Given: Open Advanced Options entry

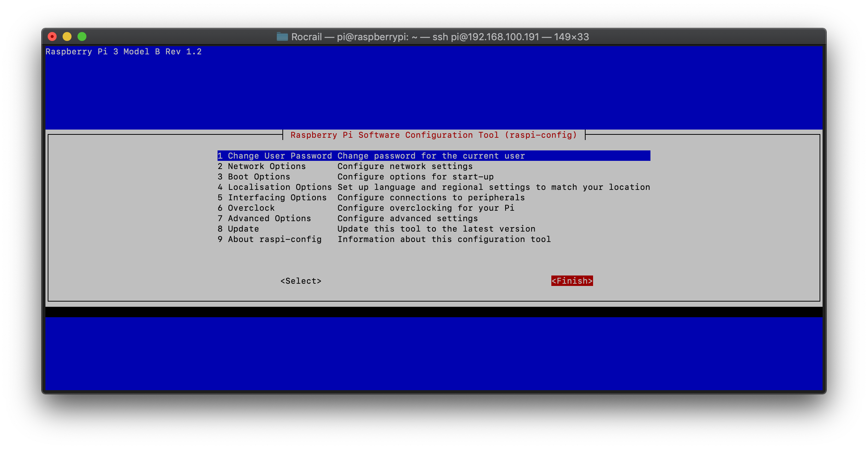Looking at the screenshot, I should click(x=269, y=219).
